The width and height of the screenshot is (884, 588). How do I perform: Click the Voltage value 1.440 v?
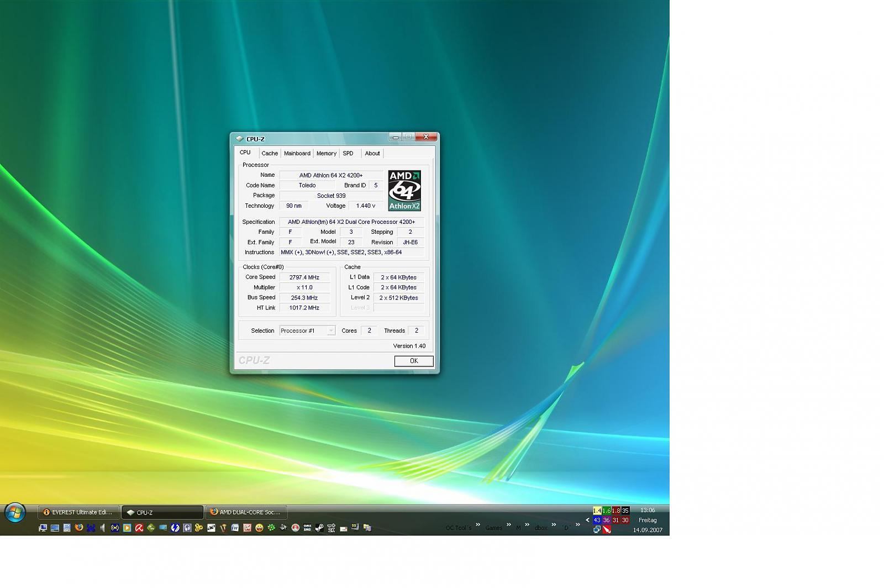[366, 206]
